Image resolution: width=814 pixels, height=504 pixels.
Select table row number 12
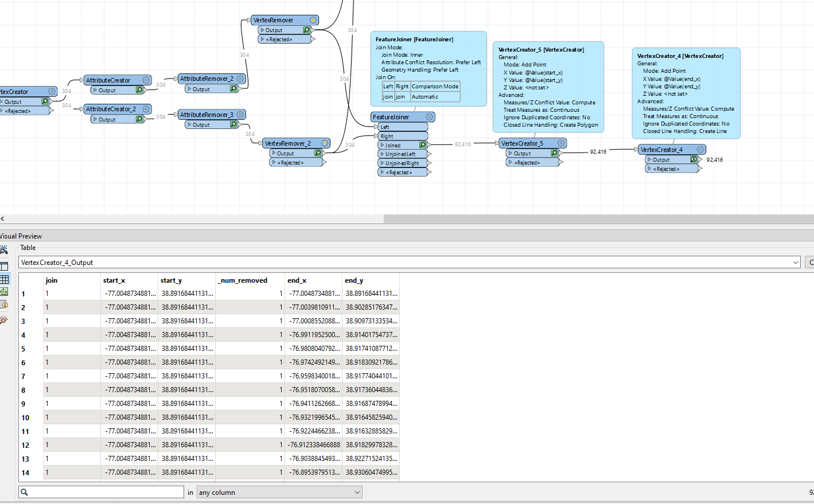coord(25,445)
